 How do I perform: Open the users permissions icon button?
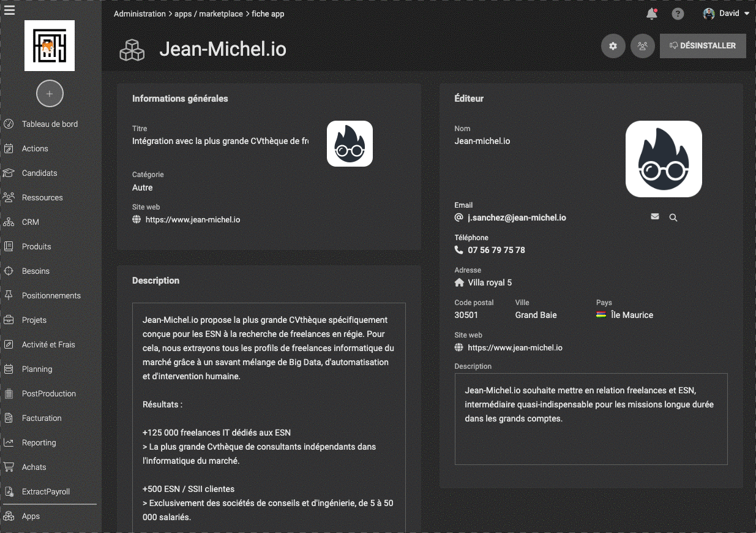click(x=642, y=46)
